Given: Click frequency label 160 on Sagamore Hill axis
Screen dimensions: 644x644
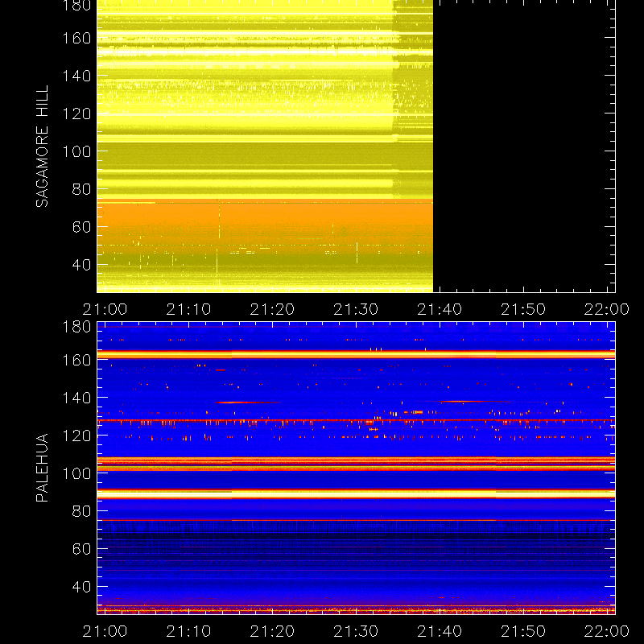Looking at the screenshot, I should point(76,38).
